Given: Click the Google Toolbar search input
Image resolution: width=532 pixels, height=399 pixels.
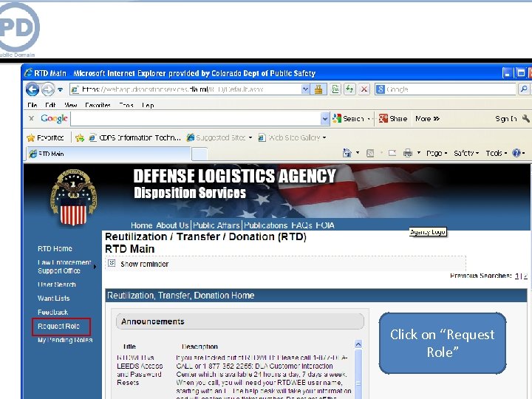Looking at the screenshot, I should point(195,118).
